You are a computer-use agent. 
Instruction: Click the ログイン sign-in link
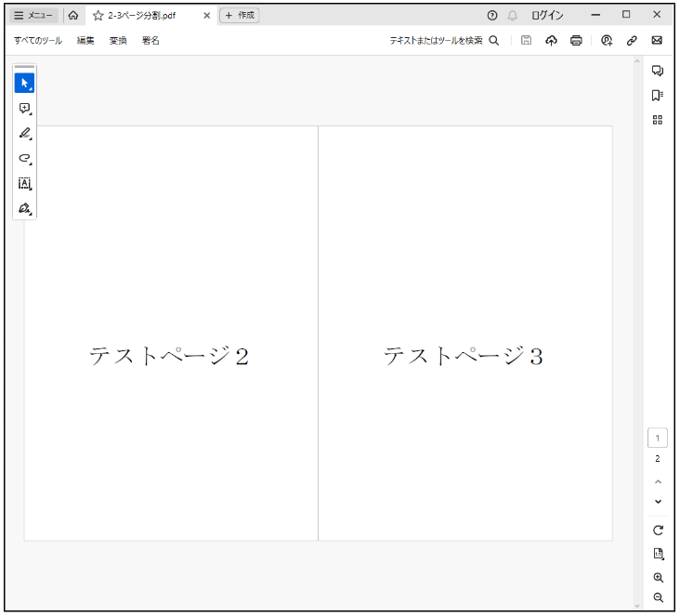click(x=547, y=16)
